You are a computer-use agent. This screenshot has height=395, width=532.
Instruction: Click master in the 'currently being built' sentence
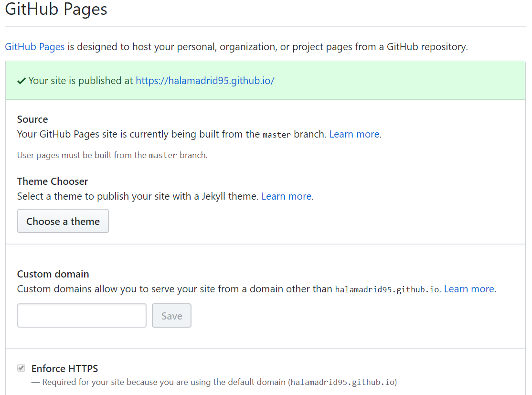point(277,135)
